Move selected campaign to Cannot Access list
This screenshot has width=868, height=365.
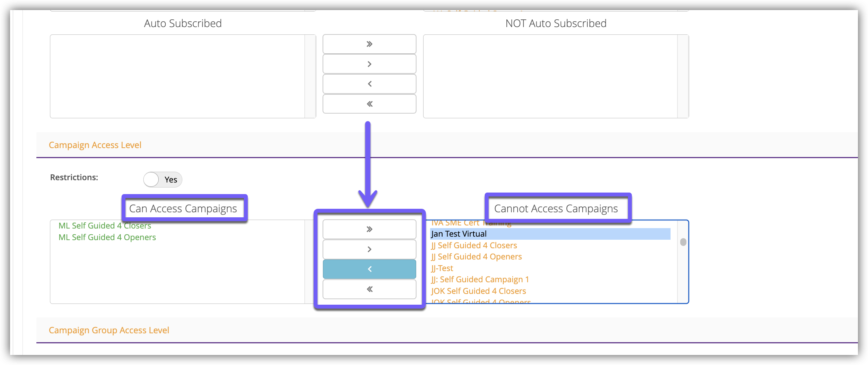(369, 249)
